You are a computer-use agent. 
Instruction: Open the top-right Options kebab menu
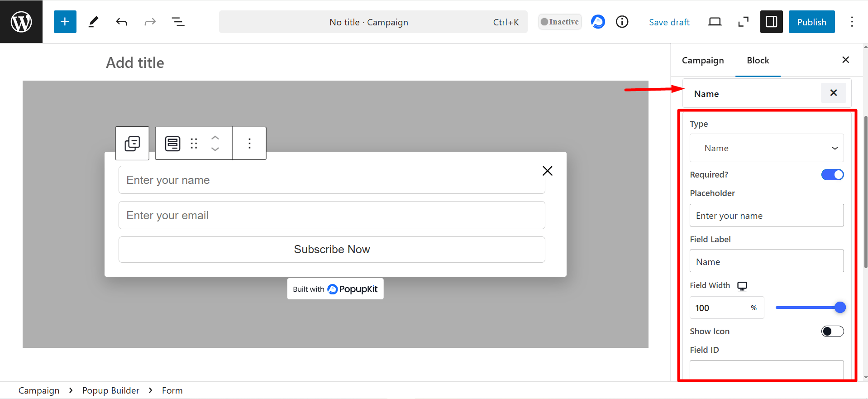point(852,22)
